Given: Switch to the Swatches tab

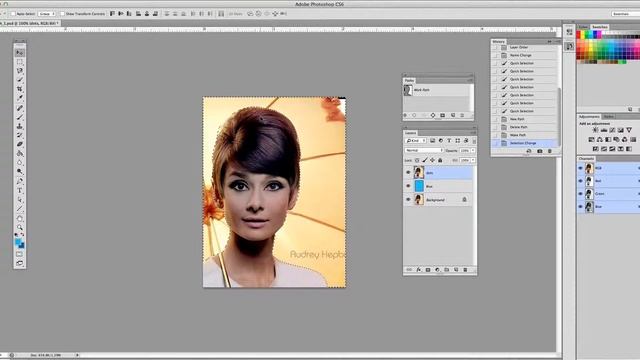Looking at the screenshot, I should 600,27.
